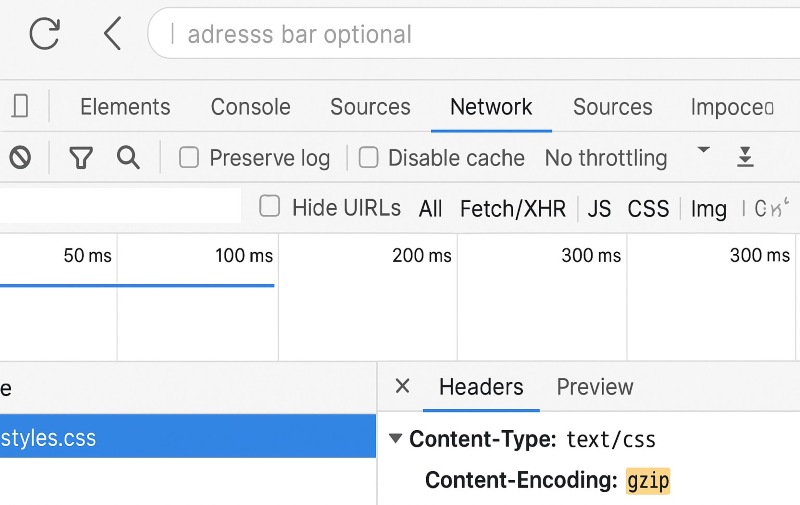Viewport: 800px width, 505px height.
Task: Filter requests by Fetch/XHR
Action: (x=513, y=209)
